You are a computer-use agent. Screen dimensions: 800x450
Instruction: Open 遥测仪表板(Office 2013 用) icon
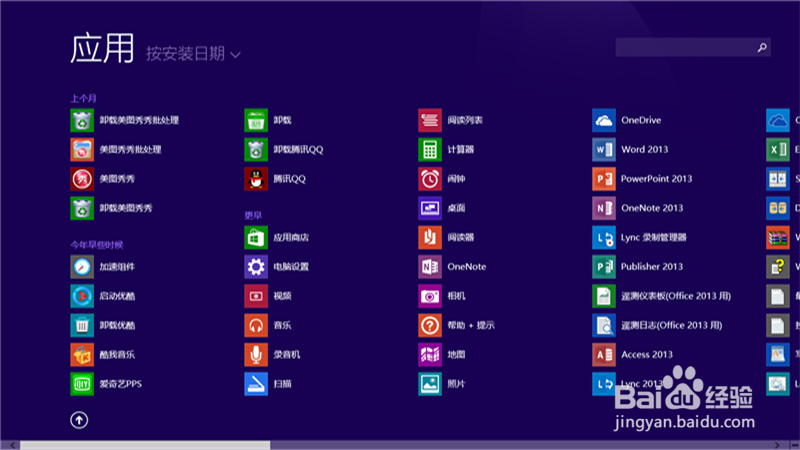click(604, 296)
